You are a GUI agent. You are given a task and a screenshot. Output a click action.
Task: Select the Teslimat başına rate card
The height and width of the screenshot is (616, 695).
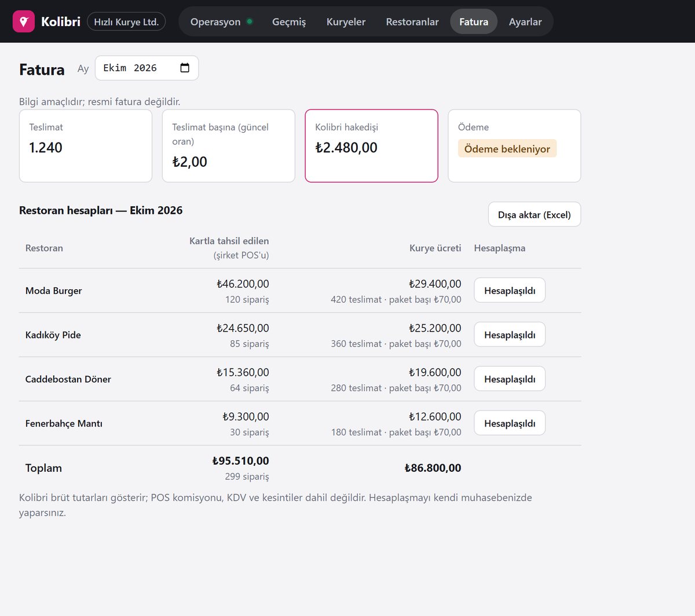pyautogui.click(x=229, y=146)
